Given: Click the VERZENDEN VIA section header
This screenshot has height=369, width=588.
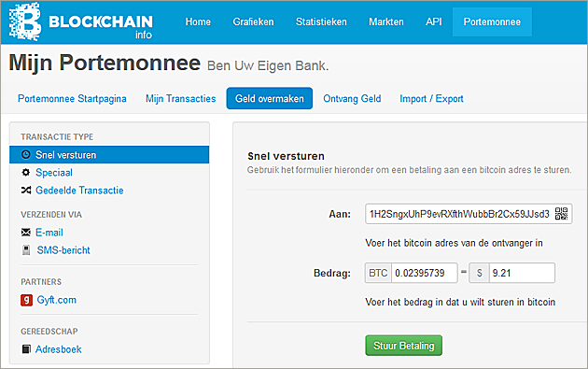Looking at the screenshot, I should coord(51,215).
